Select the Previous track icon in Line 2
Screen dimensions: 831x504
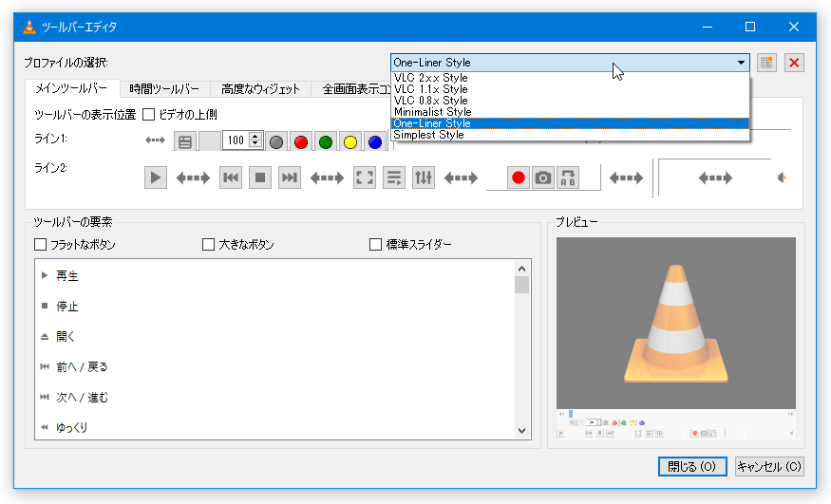tap(231, 177)
